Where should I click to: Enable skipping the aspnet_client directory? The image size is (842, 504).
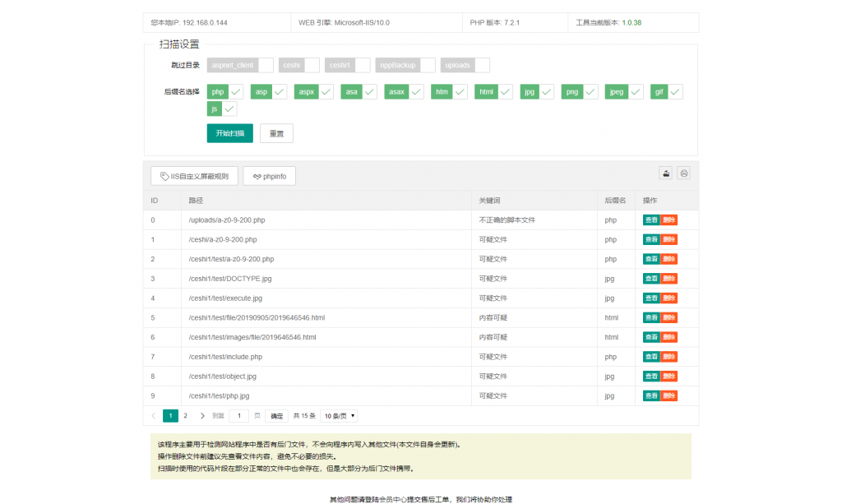tap(266, 65)
